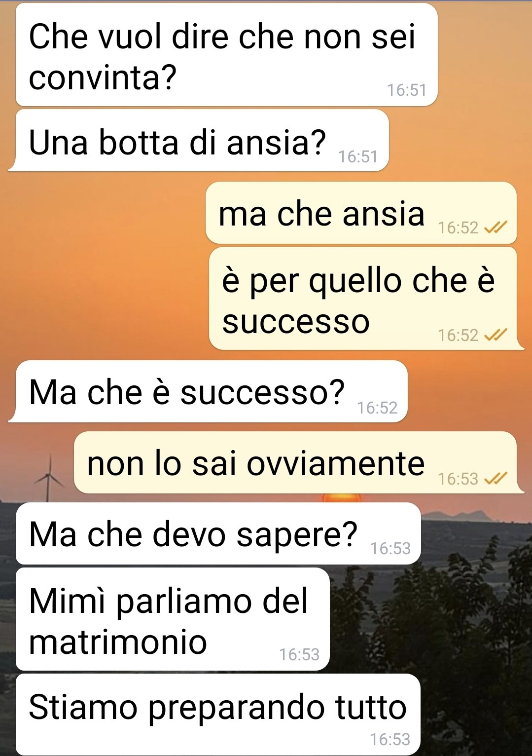Tap the 16:51 timestamp on 'Una botta di ansia?'

(358, 156)
